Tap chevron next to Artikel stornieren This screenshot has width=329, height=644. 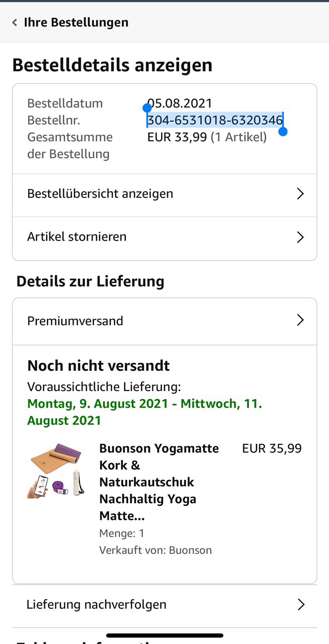(300, 237)
